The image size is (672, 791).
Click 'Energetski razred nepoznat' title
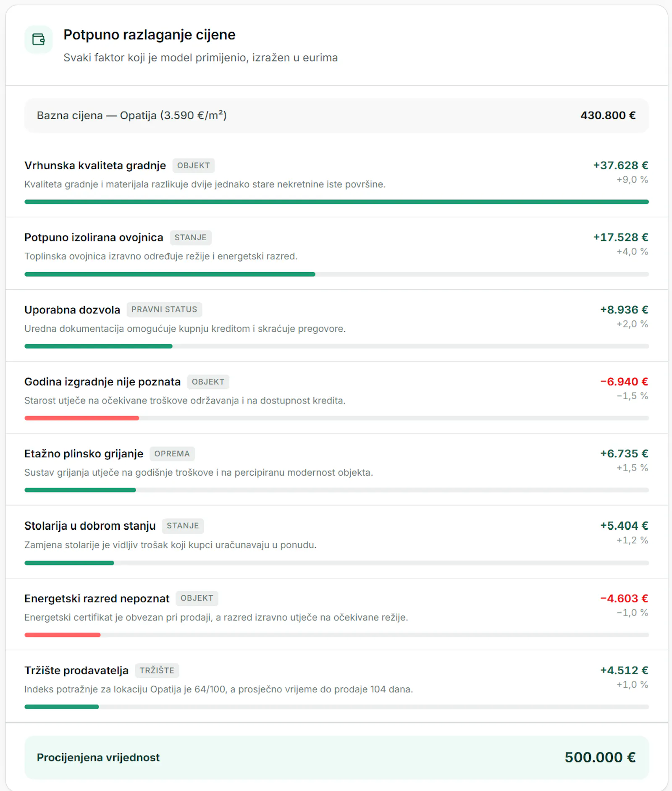97,599
